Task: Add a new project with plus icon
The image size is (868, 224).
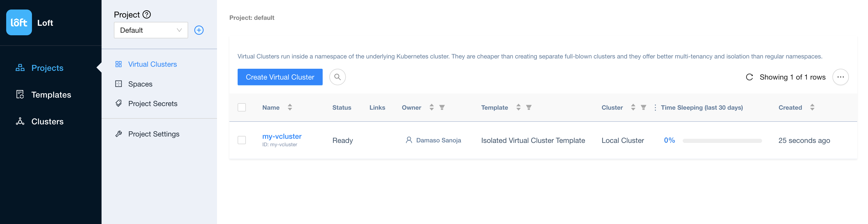Action: click(x=199, y=30)
